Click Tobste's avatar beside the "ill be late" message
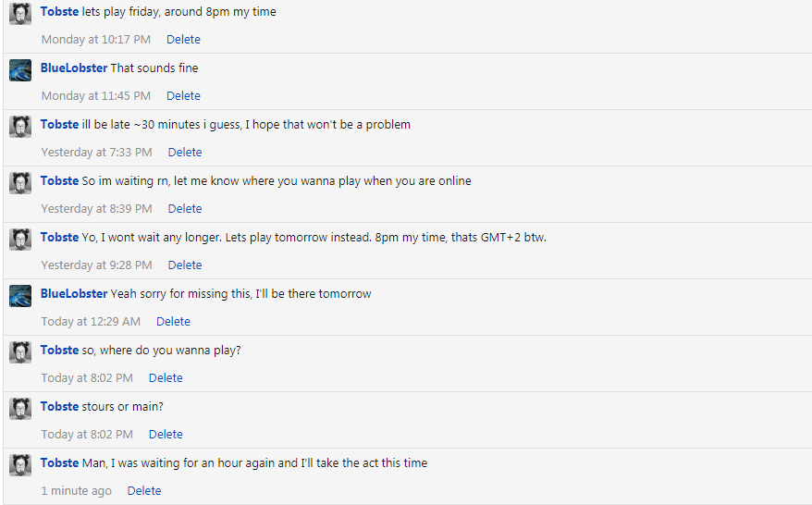Image resolution: width=812 pixels, height=505 pixels. pos(20,127)
